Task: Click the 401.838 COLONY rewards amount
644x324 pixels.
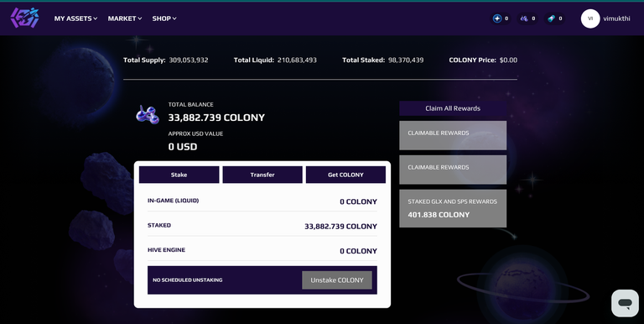Action: coord(439,215)
